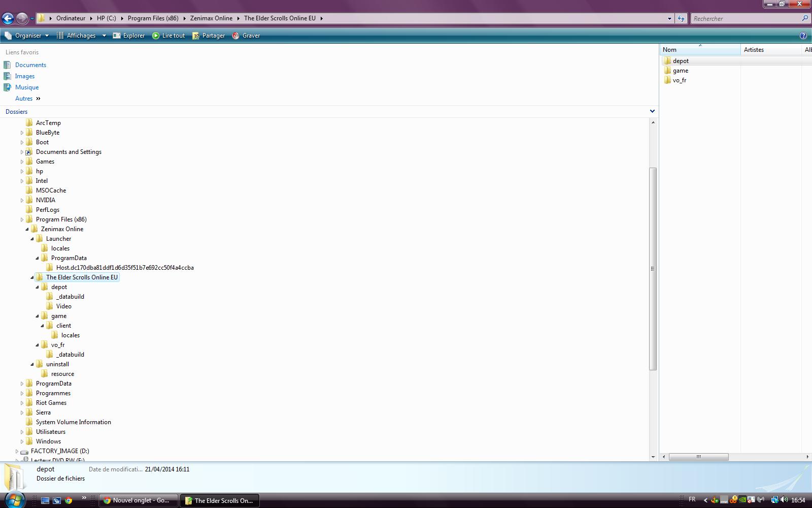Click the taskbar volume speaker icon
Image resolution: width=812 pixels, height=508 pixels.
tap(784, 500)
